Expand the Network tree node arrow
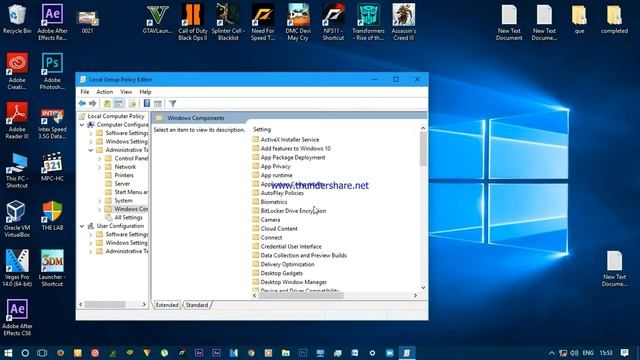 click(100, 167)
